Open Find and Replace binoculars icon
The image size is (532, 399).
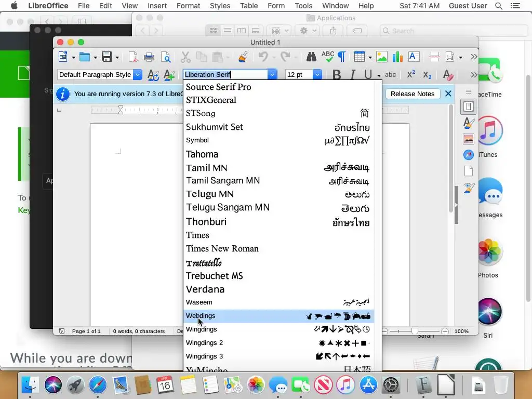(311, 57)
